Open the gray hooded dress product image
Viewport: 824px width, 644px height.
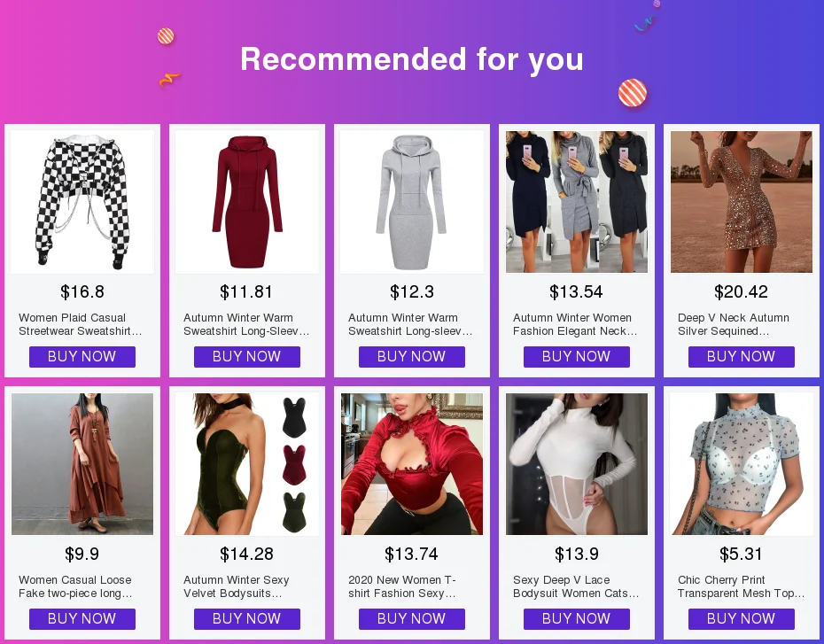[412, 202]
